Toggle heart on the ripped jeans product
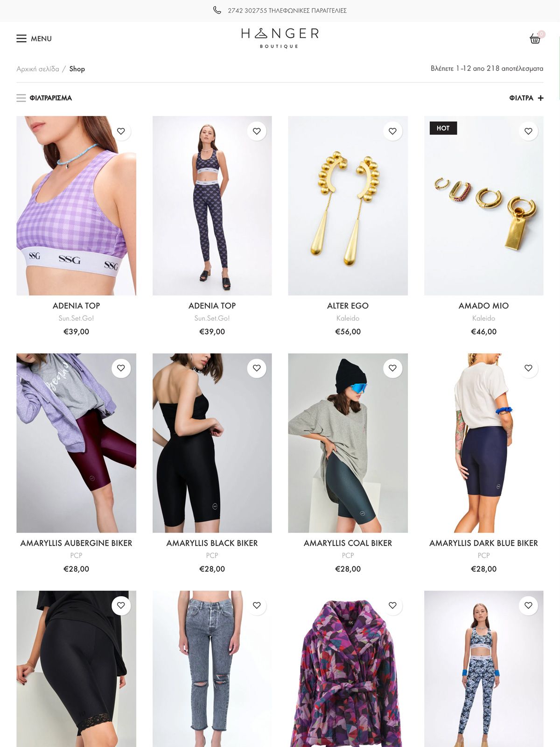This screenshot has height=747, width=560. pyautogui.click(x=257, y=605)
